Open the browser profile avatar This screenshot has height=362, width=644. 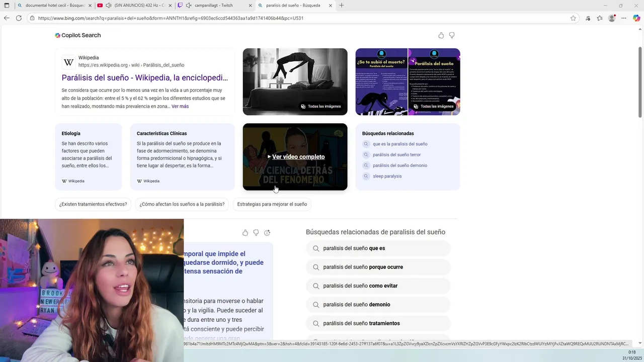[612, 18]
